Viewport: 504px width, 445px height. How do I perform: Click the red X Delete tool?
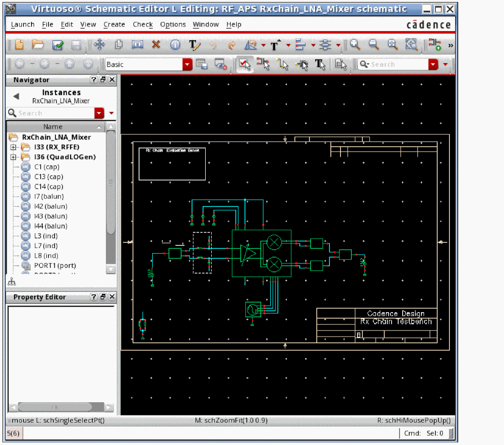(156, 45)
